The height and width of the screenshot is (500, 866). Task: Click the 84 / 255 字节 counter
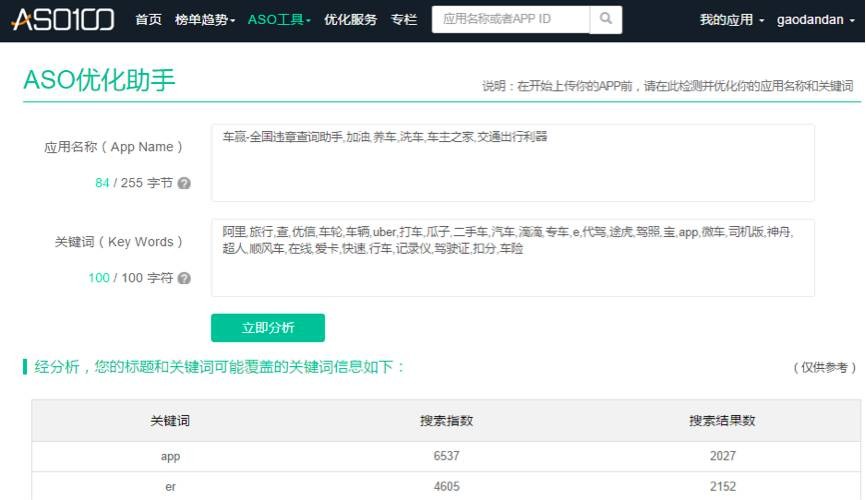(134, 183)
